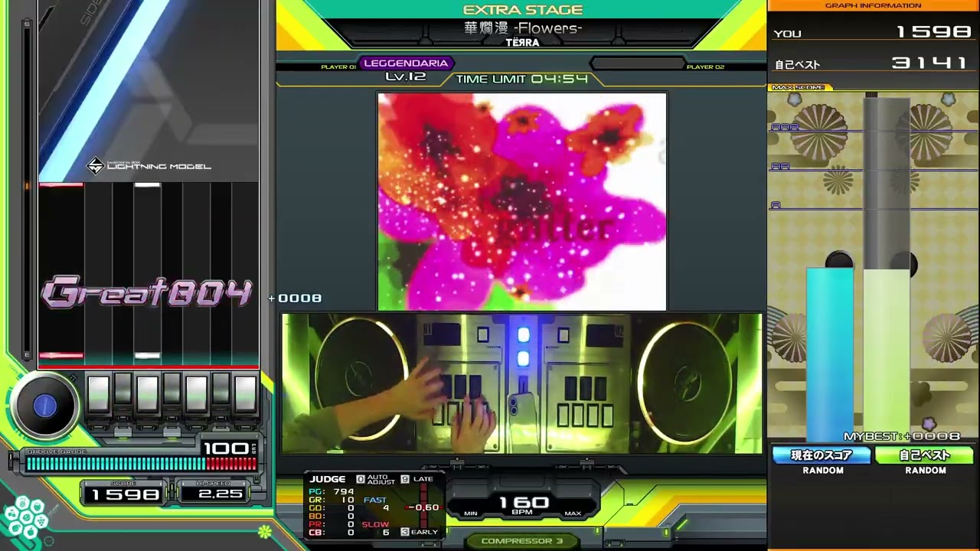The width and height of the screenshot is (980, 551).
Task: Click the song title 華爛漫 -Flowers-
Action: coord(523,28)
